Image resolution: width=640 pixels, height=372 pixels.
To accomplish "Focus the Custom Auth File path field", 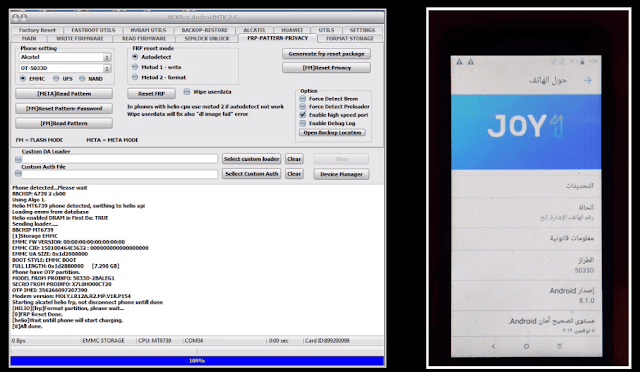I will tap(120, 174).
